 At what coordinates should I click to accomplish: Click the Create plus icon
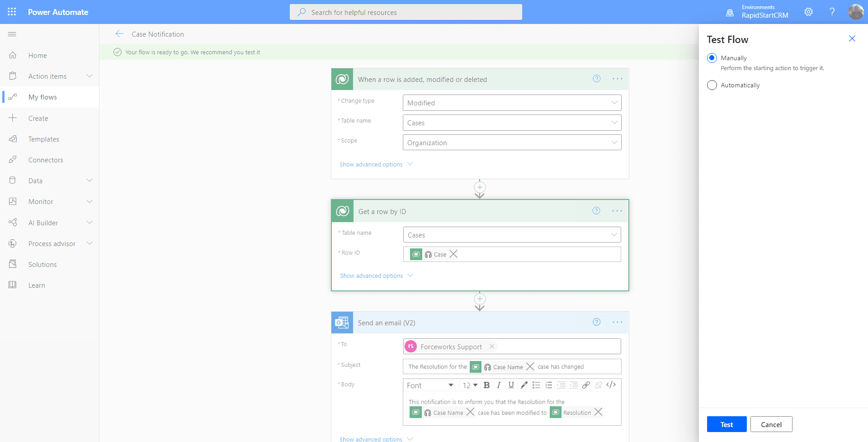tap(12, 118)
